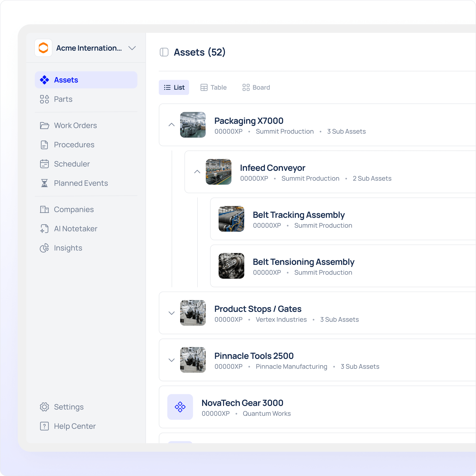Expand Pinnacle Tools 2500 asset
The height and width of the screenshot is (476, 476).
pos(172,360)
